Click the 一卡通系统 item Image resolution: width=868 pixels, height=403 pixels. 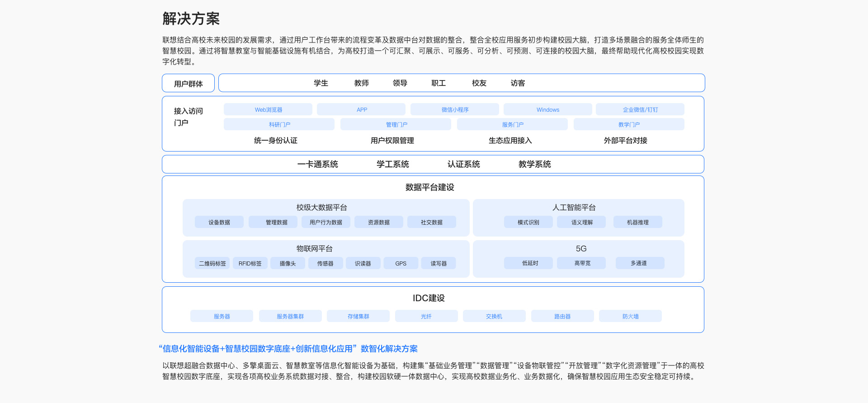pos(317,164)
